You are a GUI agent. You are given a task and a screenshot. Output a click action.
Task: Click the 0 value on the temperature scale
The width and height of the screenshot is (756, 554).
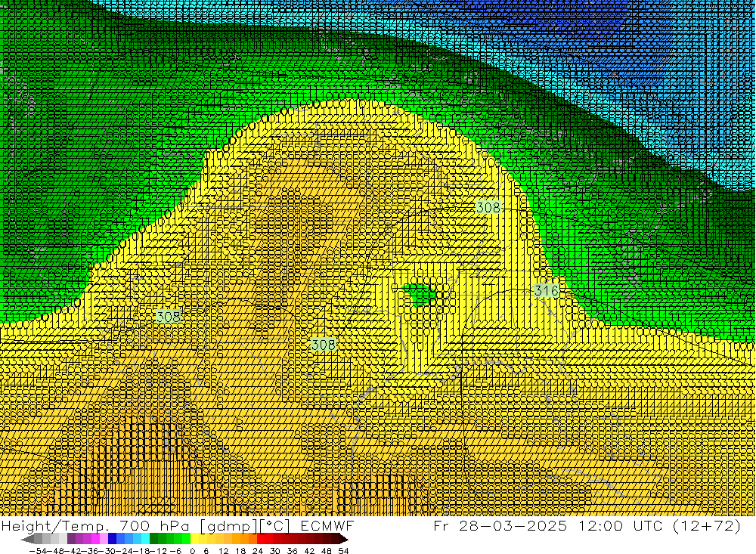tap(192, 551)
